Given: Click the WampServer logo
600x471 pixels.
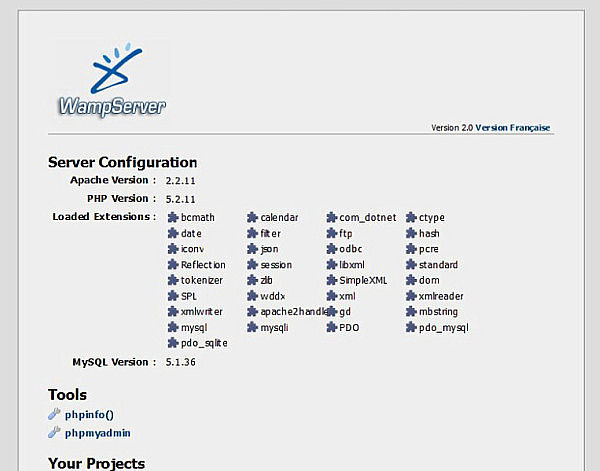Looking at the screenshot, I should [111, 80].
